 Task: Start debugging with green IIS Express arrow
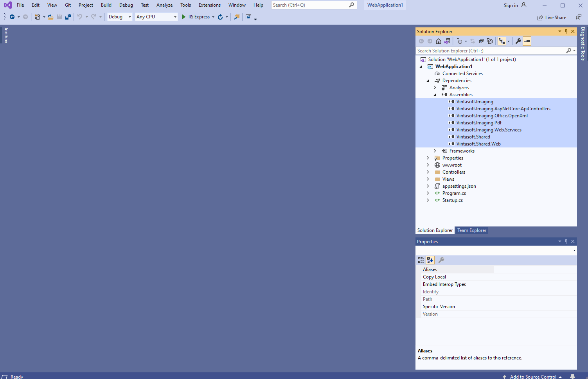click(x=184, y=17)
